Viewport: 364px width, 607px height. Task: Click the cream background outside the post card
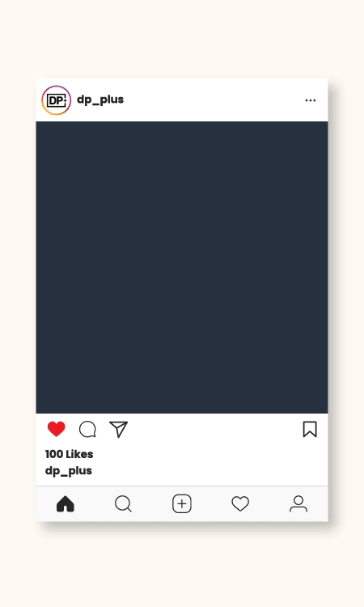click(182, 39)
